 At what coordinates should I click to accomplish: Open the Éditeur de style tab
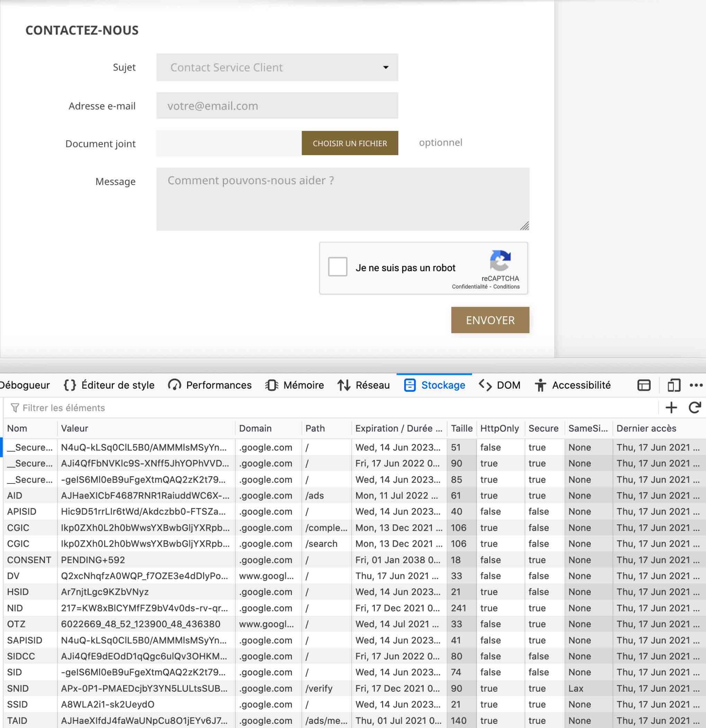coord(110,385)
